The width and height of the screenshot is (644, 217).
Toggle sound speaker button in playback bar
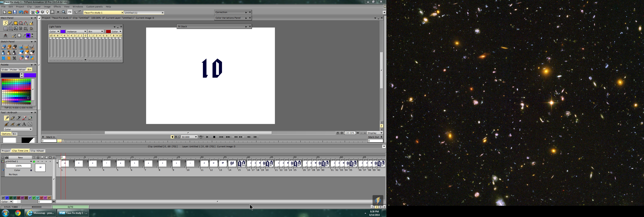(x=172, y=137)
